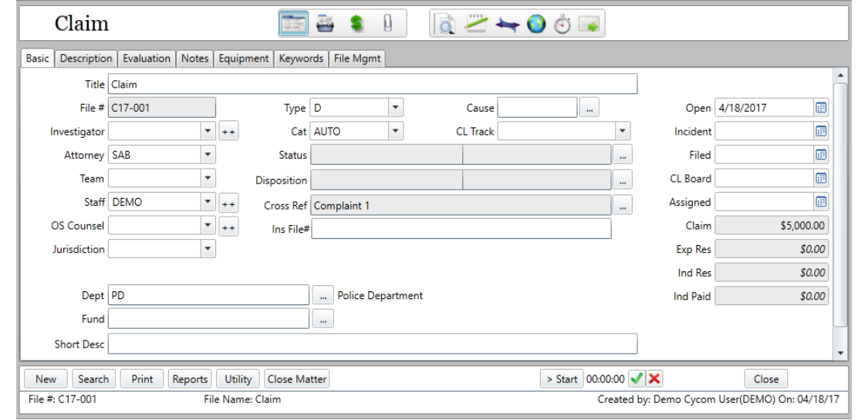868x420 pixels.
Task: Start the timer with > Start
Action: [x=562, y=379]
